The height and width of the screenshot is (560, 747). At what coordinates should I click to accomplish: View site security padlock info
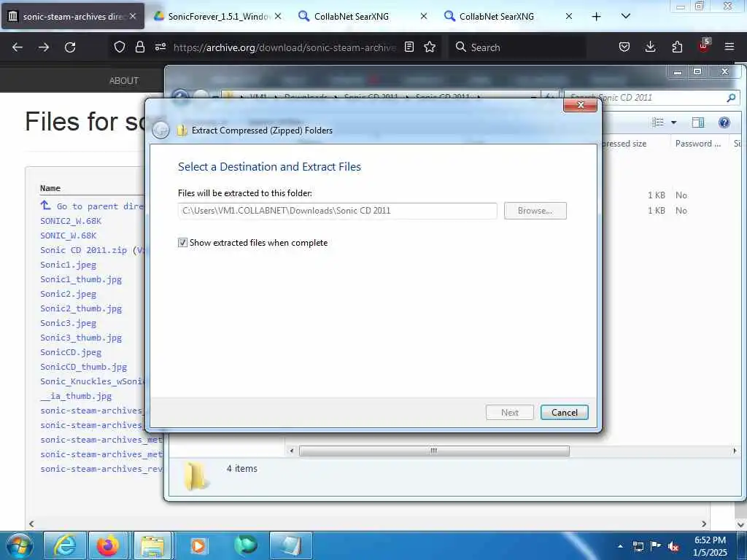pos(139,47)
